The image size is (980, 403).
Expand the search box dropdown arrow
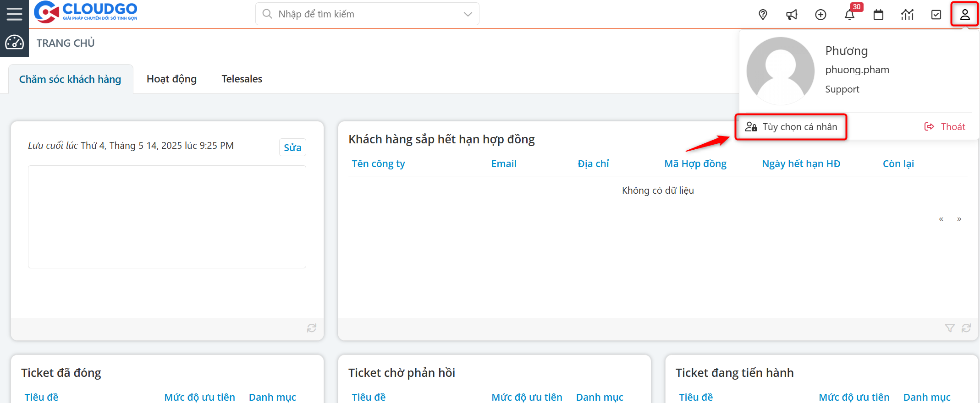(468, 14)
